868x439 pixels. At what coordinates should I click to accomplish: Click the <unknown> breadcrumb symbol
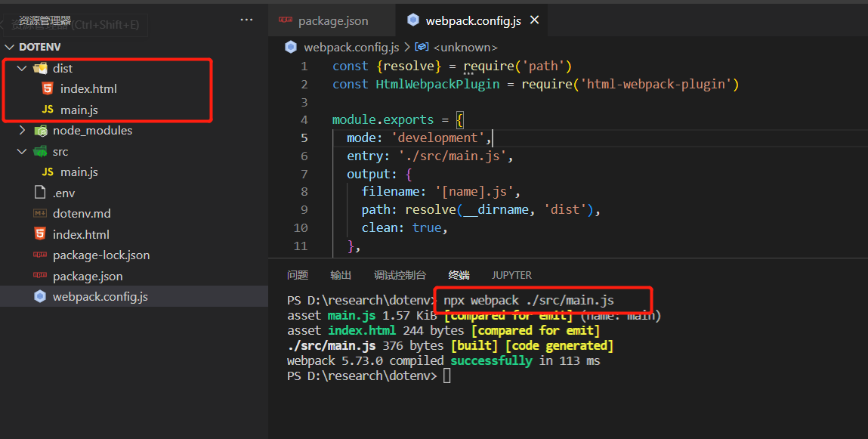tap(465, 48)
